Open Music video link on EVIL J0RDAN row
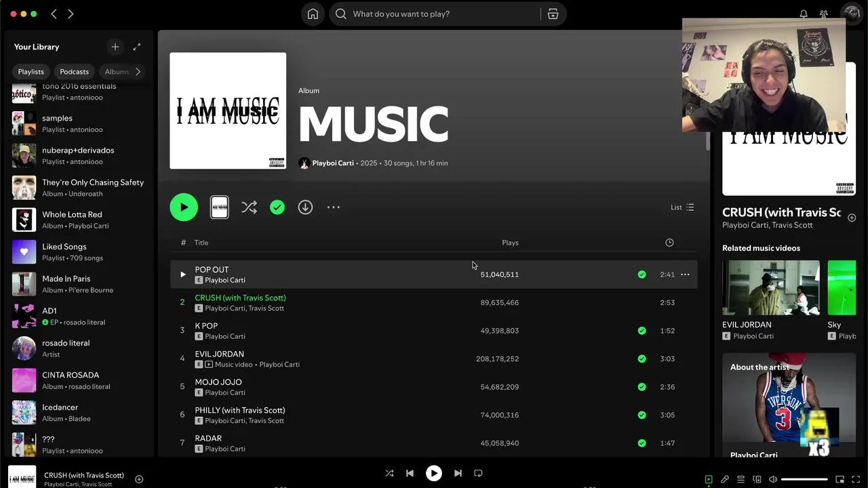868x488 pixels. (x=235, y=364)
